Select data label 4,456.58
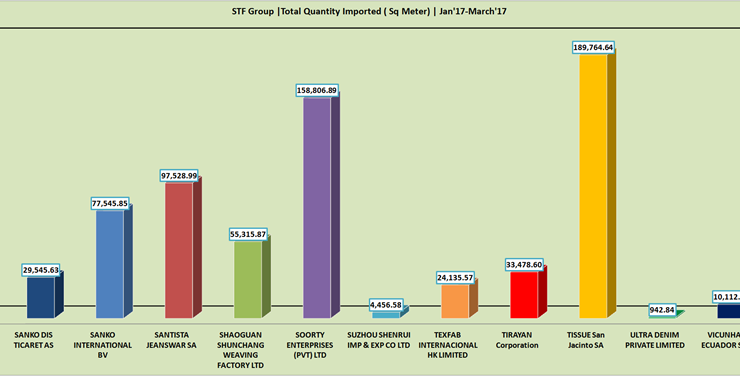 386,305
